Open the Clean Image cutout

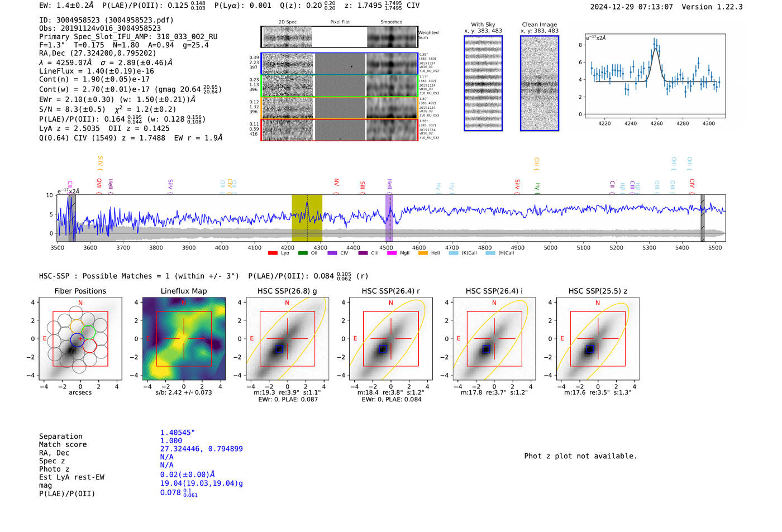coord(540,83)
